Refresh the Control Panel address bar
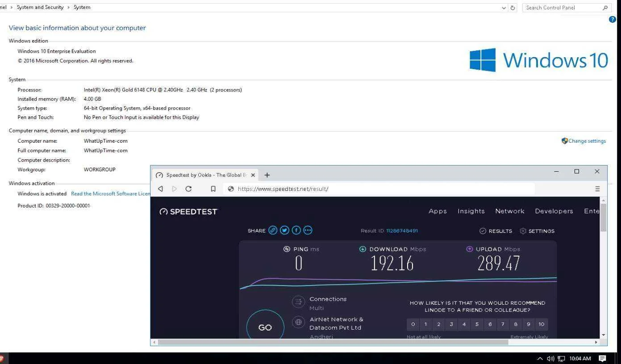 click(x=513, y=8)
